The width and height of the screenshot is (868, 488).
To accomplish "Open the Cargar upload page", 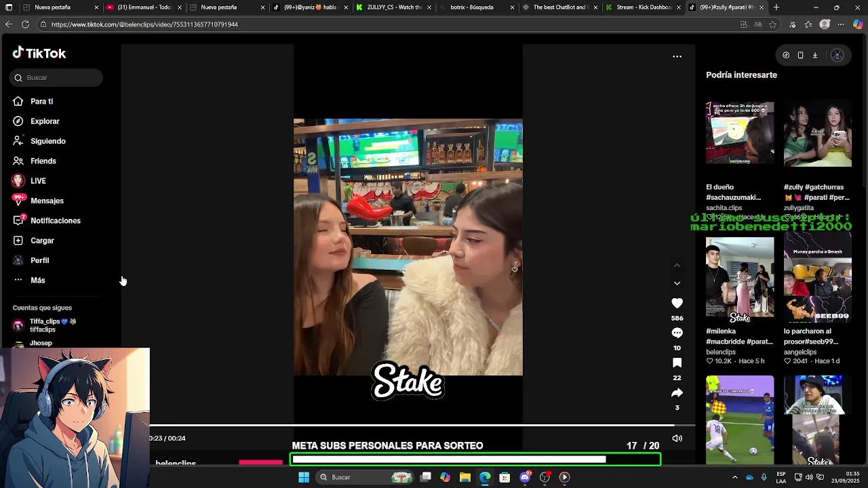I will click(x=42, y=241).
